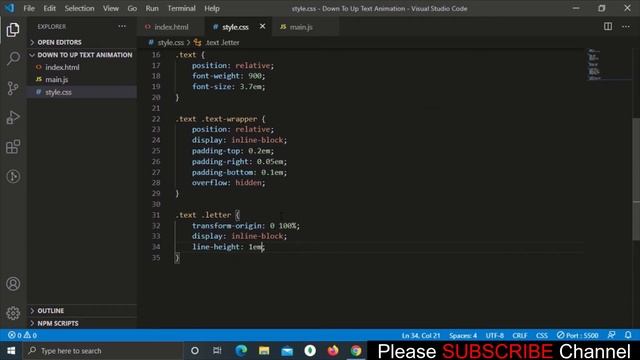Click the errors count in status bar

click(x=15, y=335)
